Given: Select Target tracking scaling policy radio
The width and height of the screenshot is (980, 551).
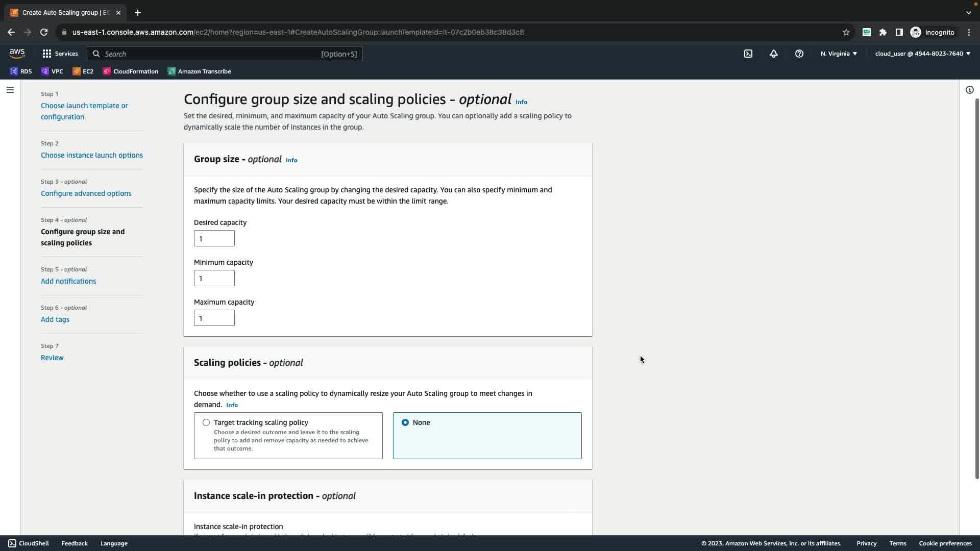Looking at the screenshot, I should tap(206, 422).
